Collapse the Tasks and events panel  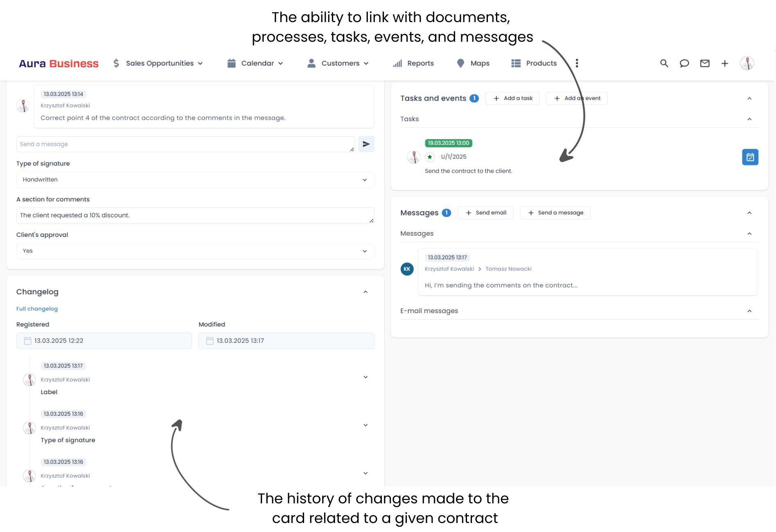[x=749, y=98]
